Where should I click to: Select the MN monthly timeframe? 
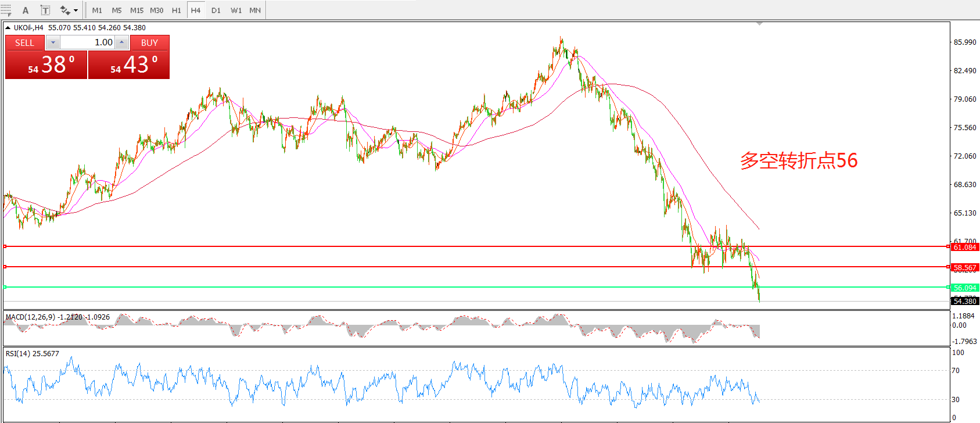pyautogui.click(x=255, y=10)
